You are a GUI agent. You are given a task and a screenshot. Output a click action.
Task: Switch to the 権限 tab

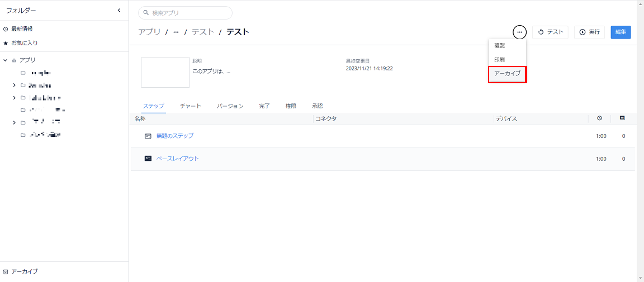[x=291, y=106]
